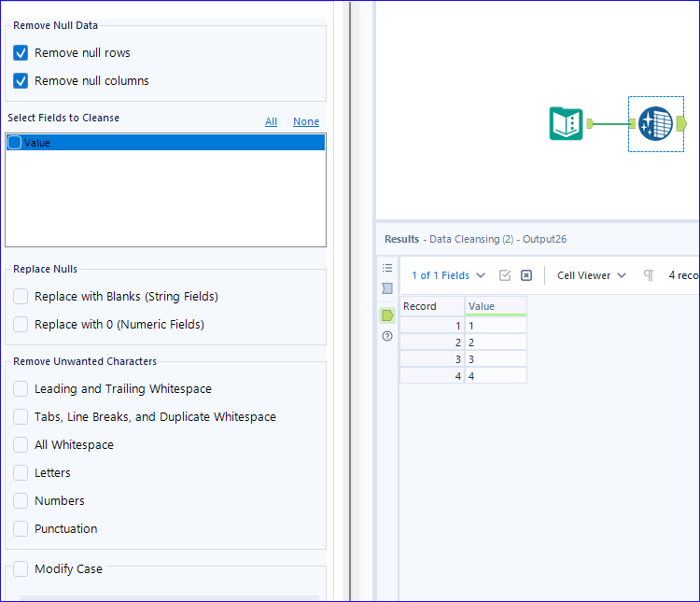This screenshot has height=602, width=700.
Task: Click the Results panel title text
Action: [475, 239]
